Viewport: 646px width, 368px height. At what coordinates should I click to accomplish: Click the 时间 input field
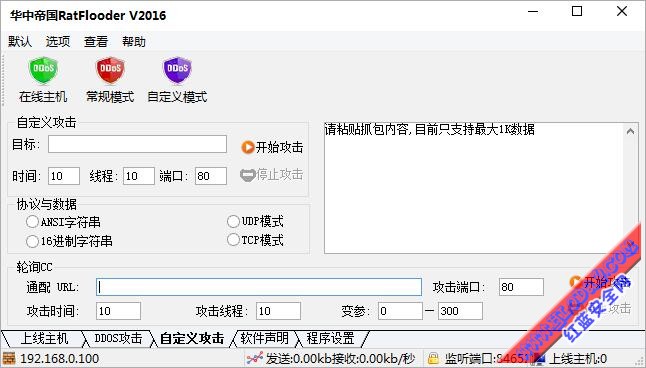pos(64,176)
